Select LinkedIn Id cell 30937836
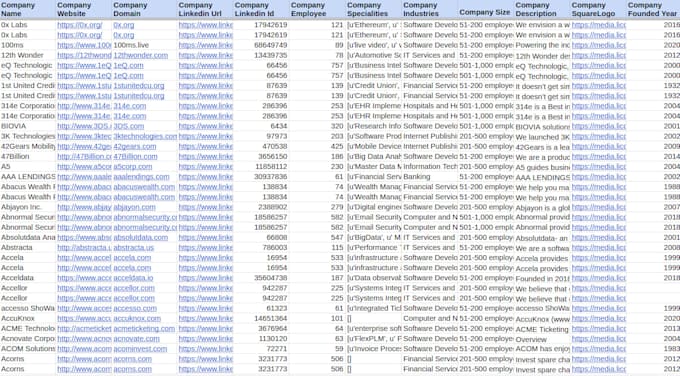Screen dimensions: 680x376 [262, 177]
